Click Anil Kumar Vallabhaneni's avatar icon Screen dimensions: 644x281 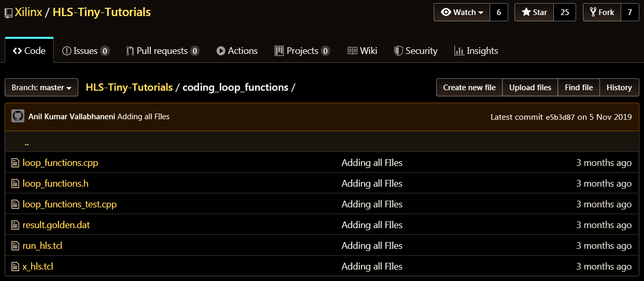pyautogui.click(x=18, y=117)
